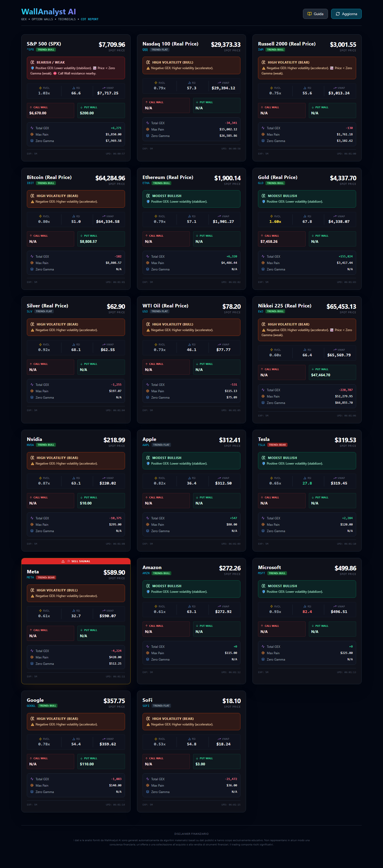Click the $47,464.70 Put Wall value in Nikkei 225

point(320,375)
